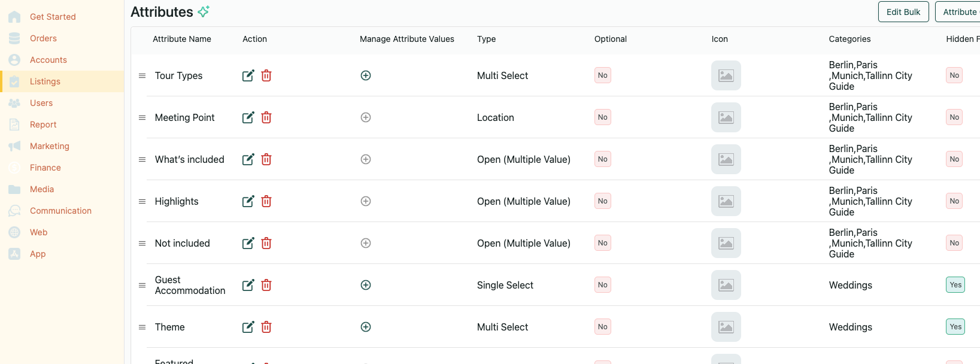Edit the What's included attribute

pos(248,159)
